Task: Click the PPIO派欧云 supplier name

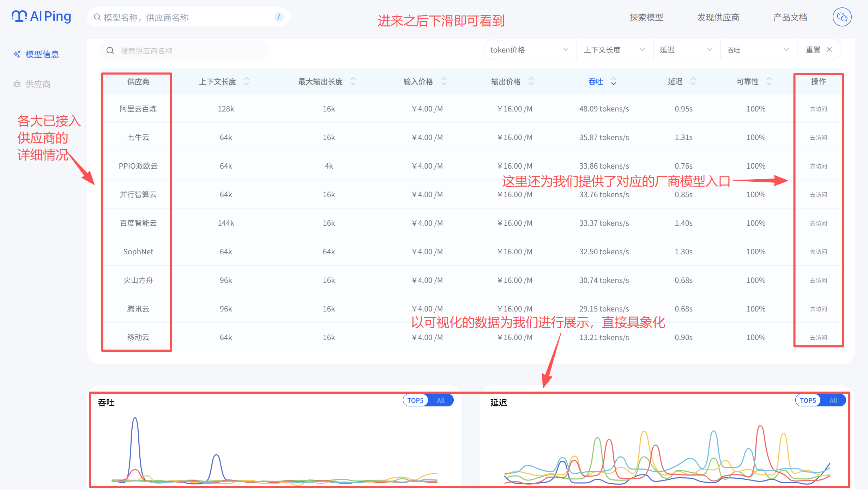Action: [x=138, y=166]
